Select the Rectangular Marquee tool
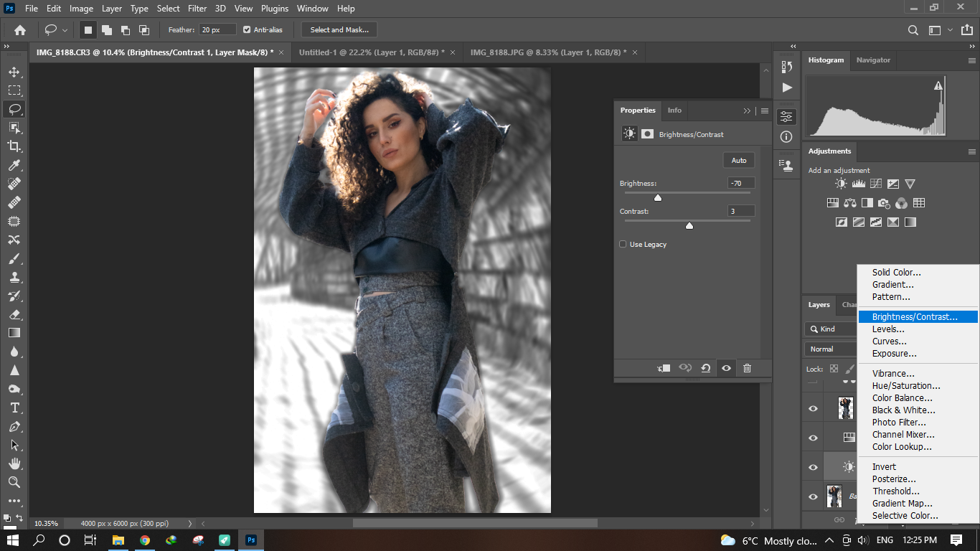Screen dimensions: 980x551 14,90
